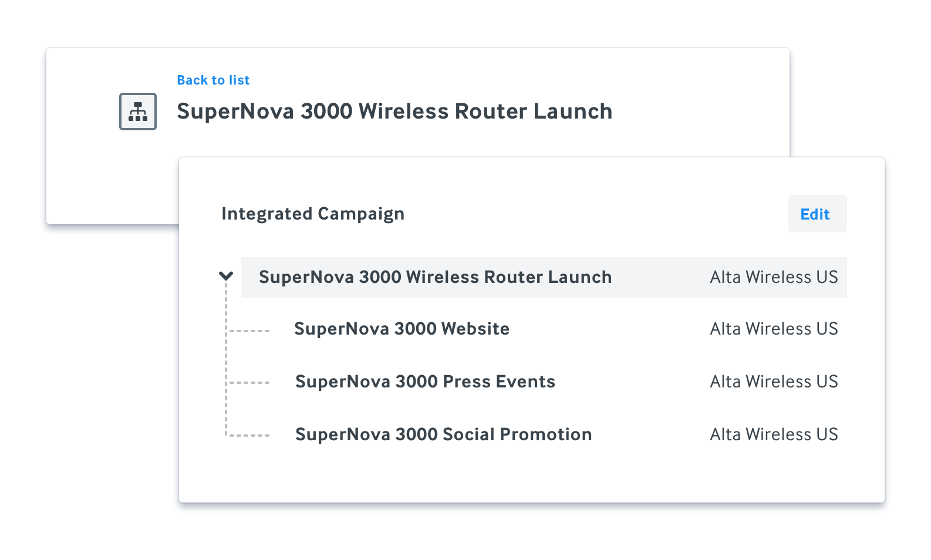Click the Integrated Campaign section heading
This screenshot has height=560, width=931.
(313, 214)
